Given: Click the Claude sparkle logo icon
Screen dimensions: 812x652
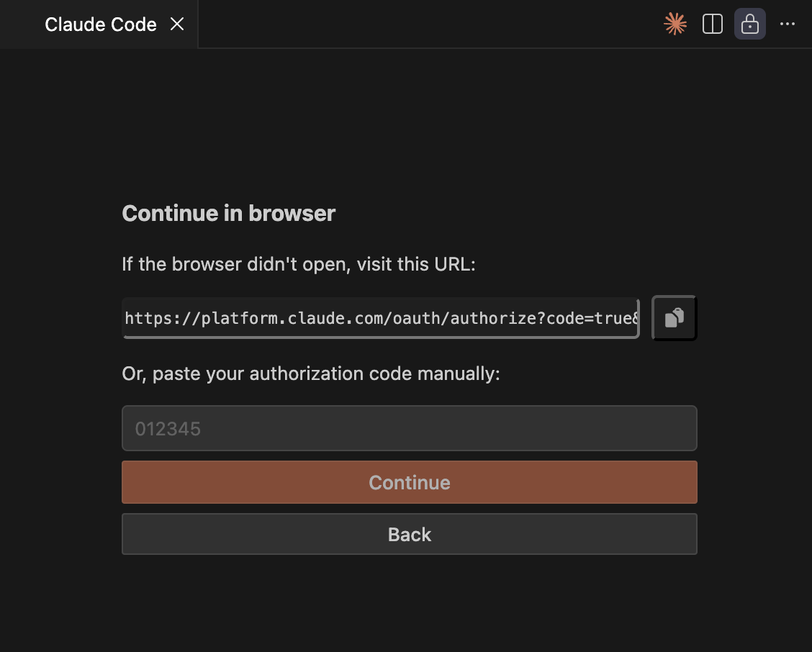Looking at the screenshot, I should click(675, 24).
